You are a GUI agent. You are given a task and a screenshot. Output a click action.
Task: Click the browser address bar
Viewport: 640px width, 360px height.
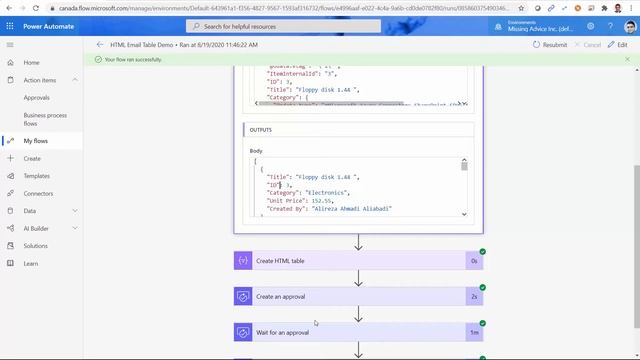(283, 8)
